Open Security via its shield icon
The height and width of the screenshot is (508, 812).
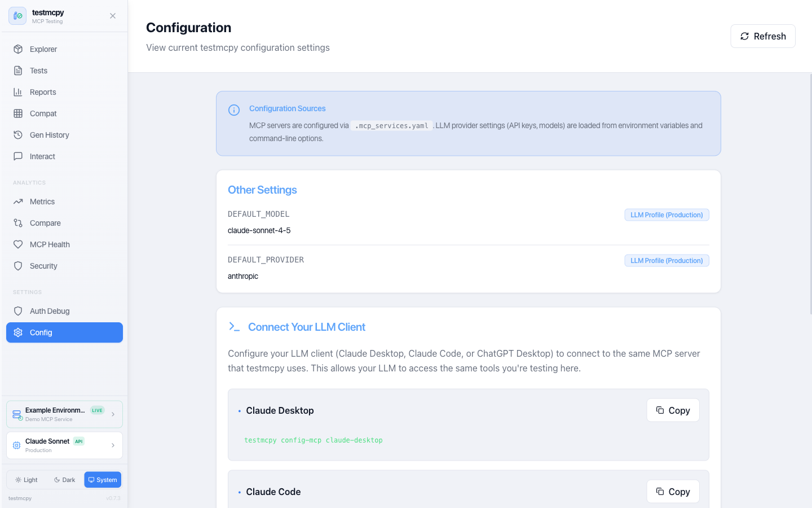18,266
